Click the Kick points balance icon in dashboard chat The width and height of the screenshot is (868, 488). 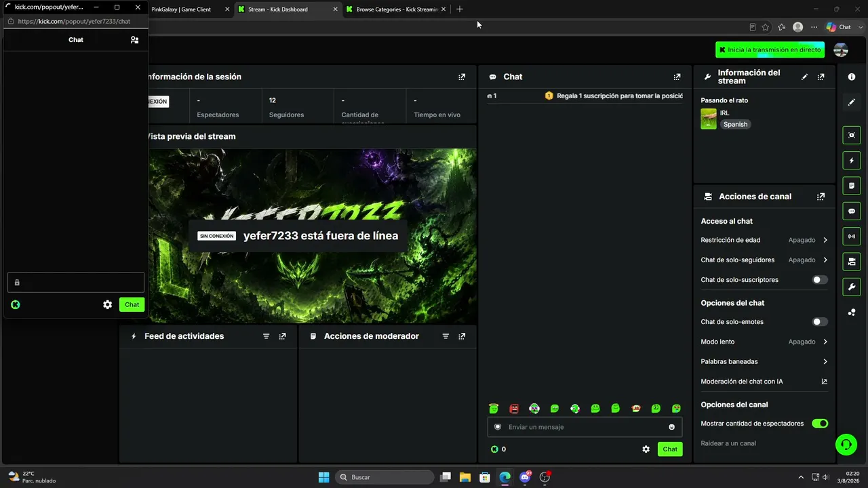[494, 449]
